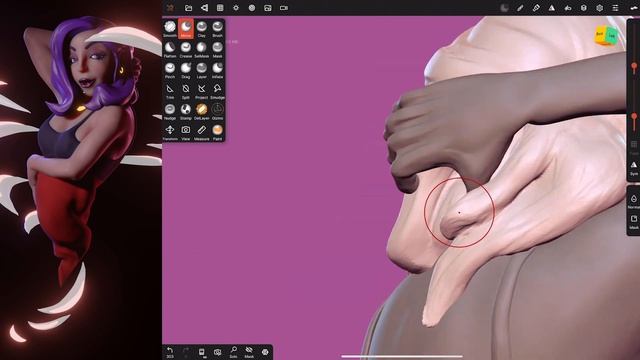Screen dimensions: 640x360
Task: Toggle Solo mode magnifier button
Action: coord(233,352)
